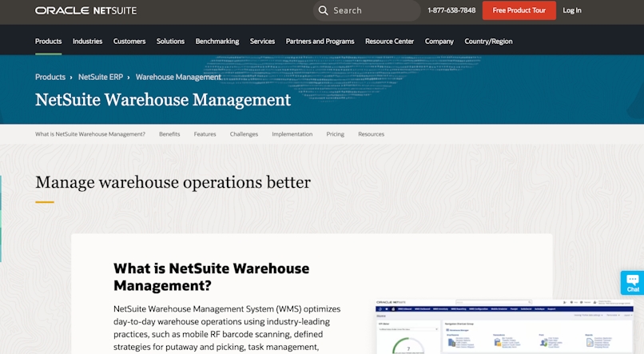Open the Partners and Programs menu
The width and height of the screenshot is (644, 354).
320,41
